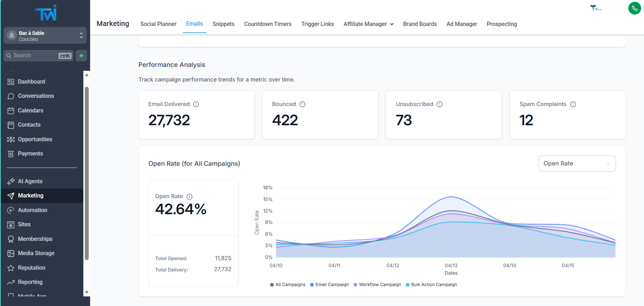
Task: Open the Trigger Links tab
Action: point(317,24)
